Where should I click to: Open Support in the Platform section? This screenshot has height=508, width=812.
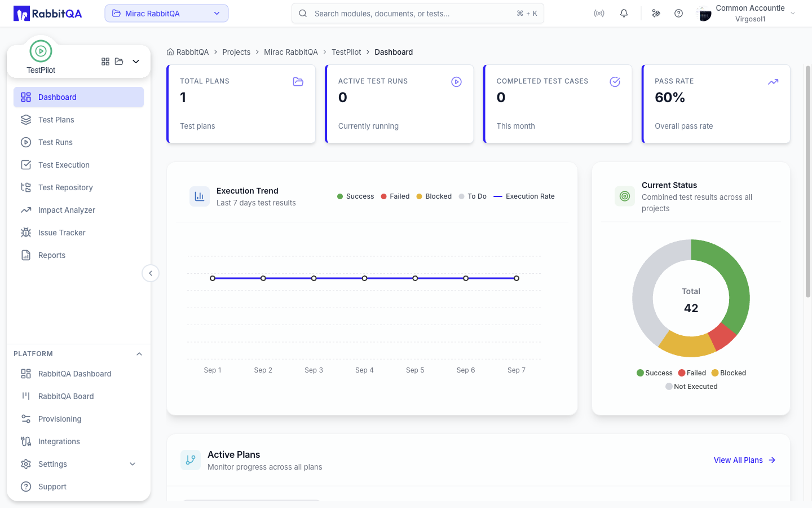78,487
